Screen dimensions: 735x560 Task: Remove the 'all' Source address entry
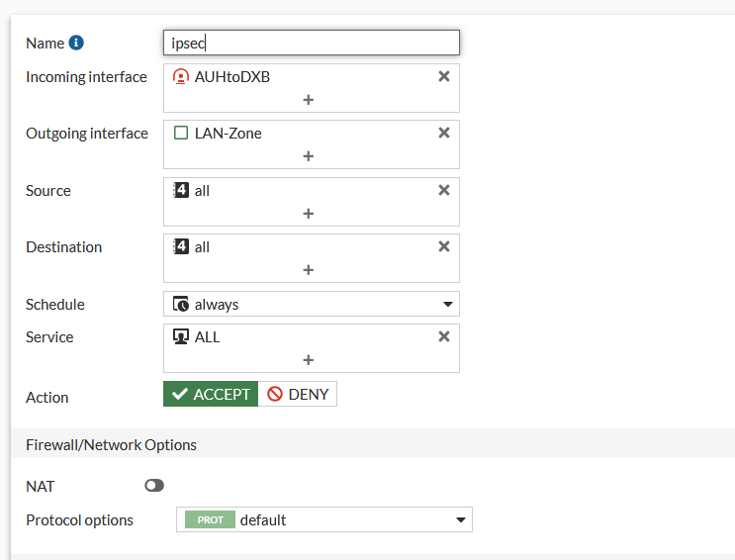pyautogui.click(x=444, y=190)
